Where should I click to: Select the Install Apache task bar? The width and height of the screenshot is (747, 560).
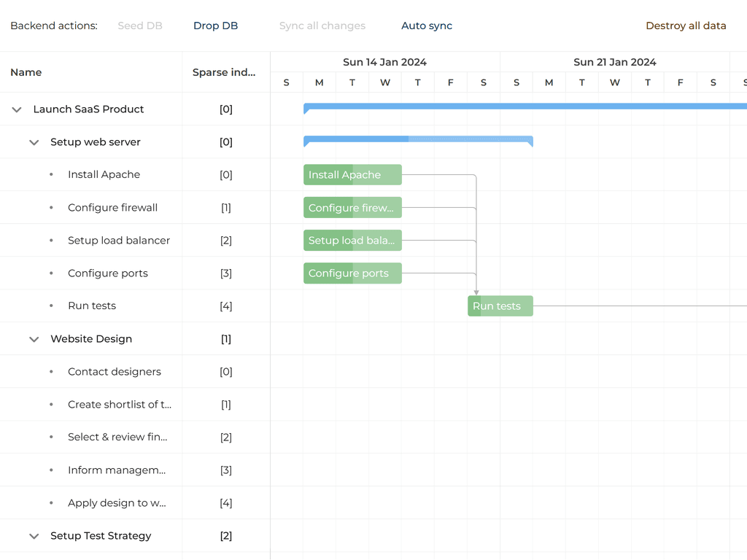click(x=352, y=174)
